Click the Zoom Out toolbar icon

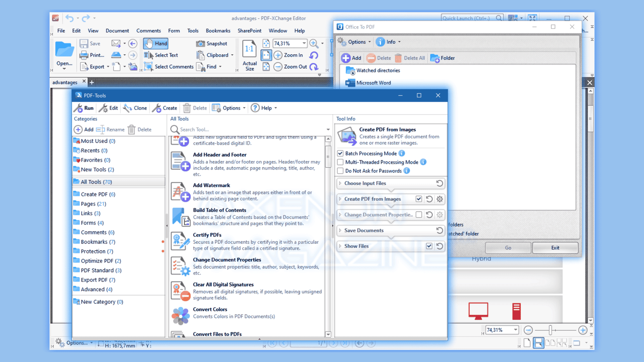[278, 67]
